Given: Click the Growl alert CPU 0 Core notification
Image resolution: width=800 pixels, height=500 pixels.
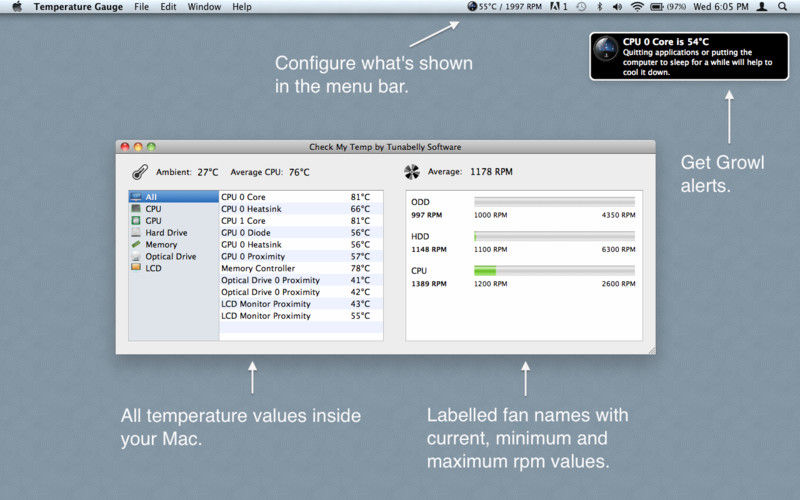Looking at the screenshot, I should (x=689, y=56).
